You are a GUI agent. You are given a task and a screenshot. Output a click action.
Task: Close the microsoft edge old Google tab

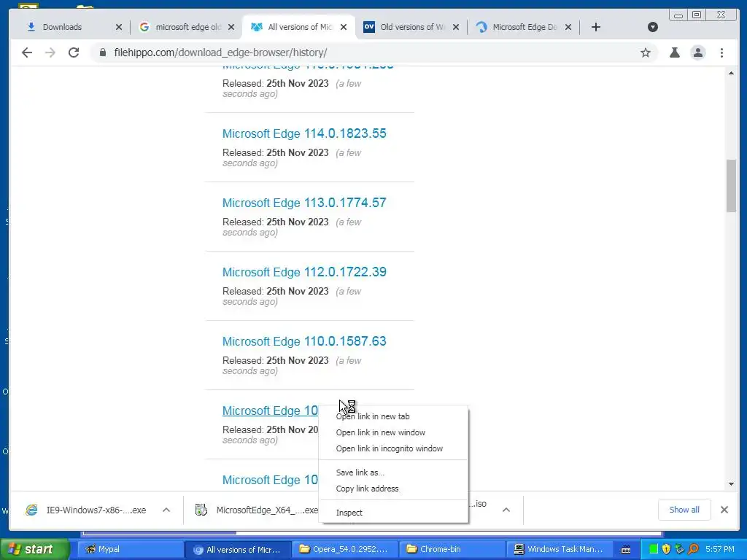tap(231, 27)
